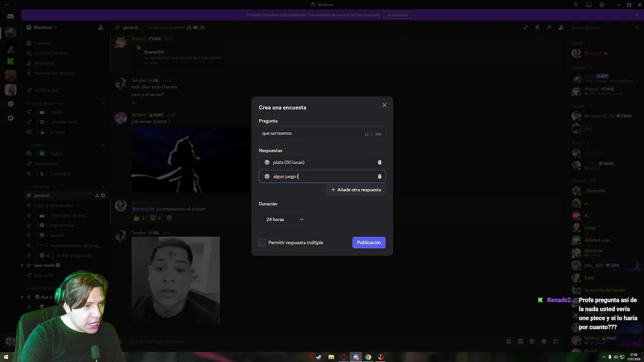
Task: Delete the 'plata (50 lucas)' answer with trash icon
Action: pyautogui.click(x=379, y=162)
